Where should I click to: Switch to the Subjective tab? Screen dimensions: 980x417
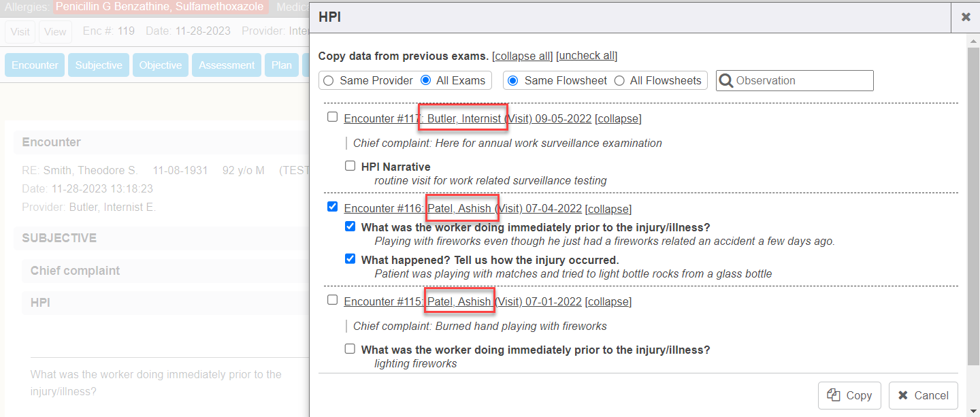click(99, 65)
